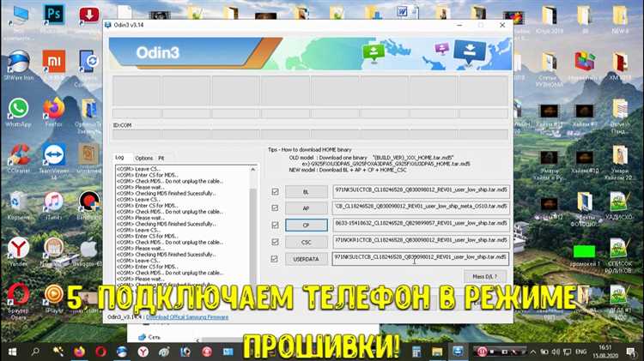
Task: Open Calculator from the taskbar
Action: (416, 352)
